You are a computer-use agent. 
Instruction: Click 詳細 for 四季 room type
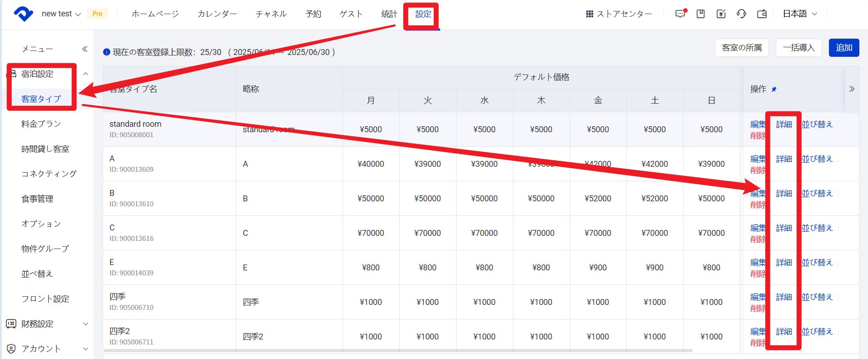(x=784, y=297)
